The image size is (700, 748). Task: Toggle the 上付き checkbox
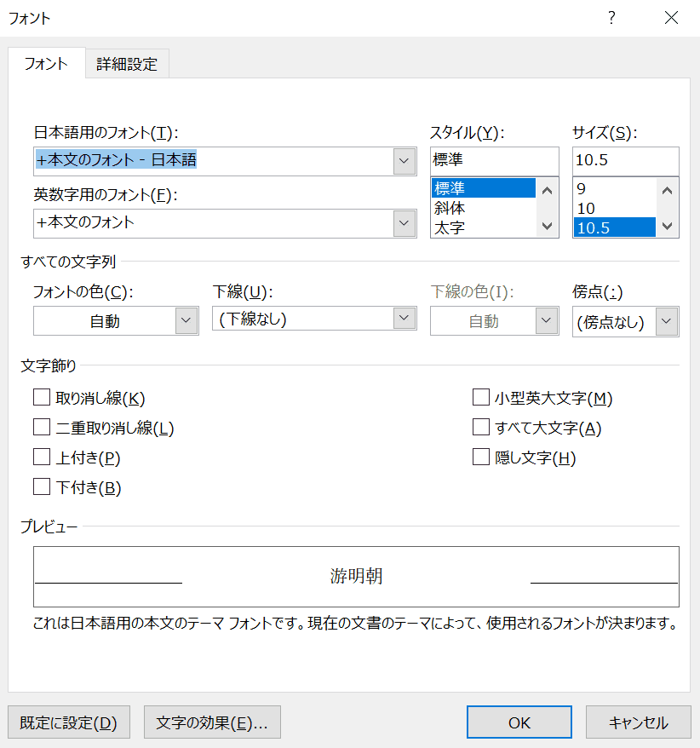[42, 457]
